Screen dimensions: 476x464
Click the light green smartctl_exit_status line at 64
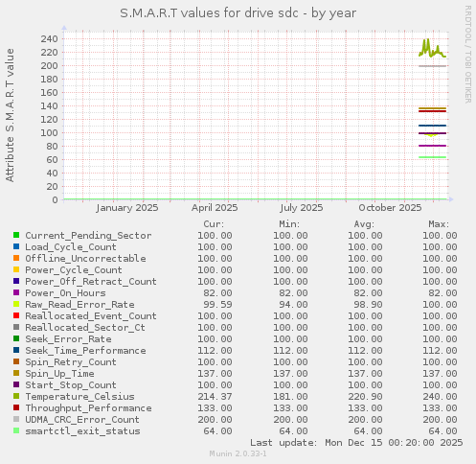pyautogui.click(x=432, y=157)
